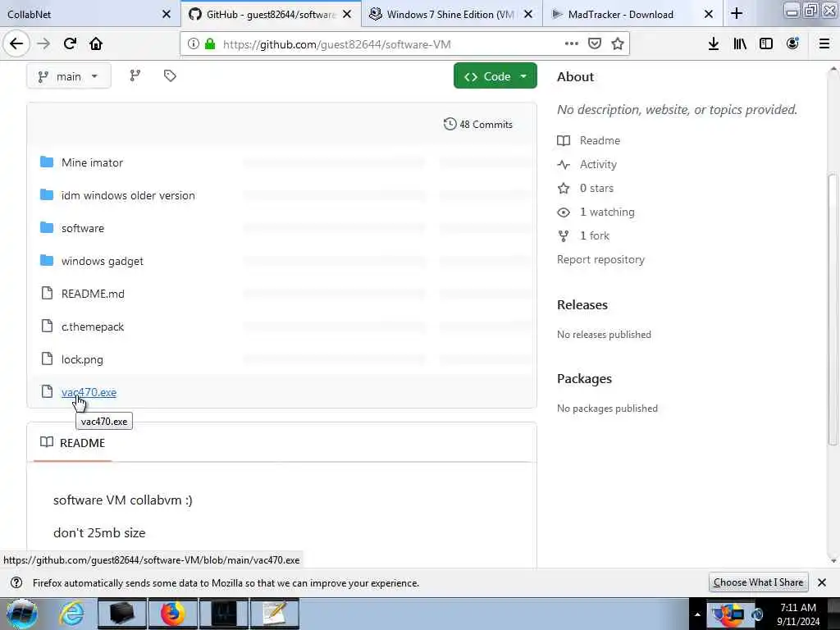Reload the current GitHub page
The width and height of the screenshot is (840, 630).
point(70,43)
